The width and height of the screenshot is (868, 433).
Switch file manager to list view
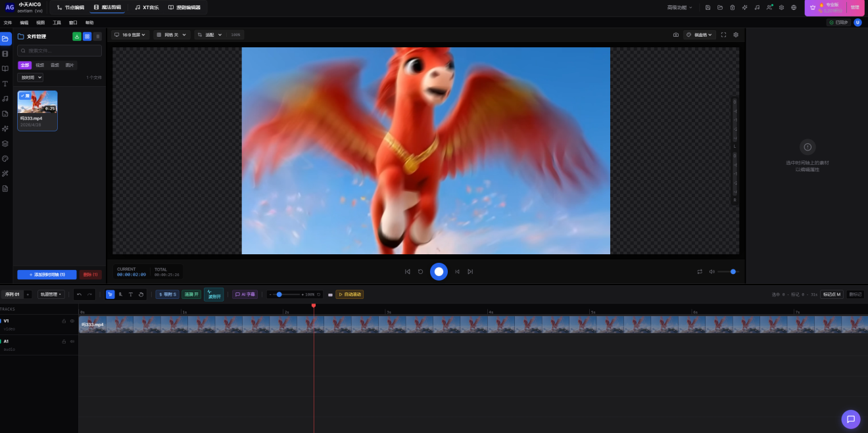(x=98, y=37)
